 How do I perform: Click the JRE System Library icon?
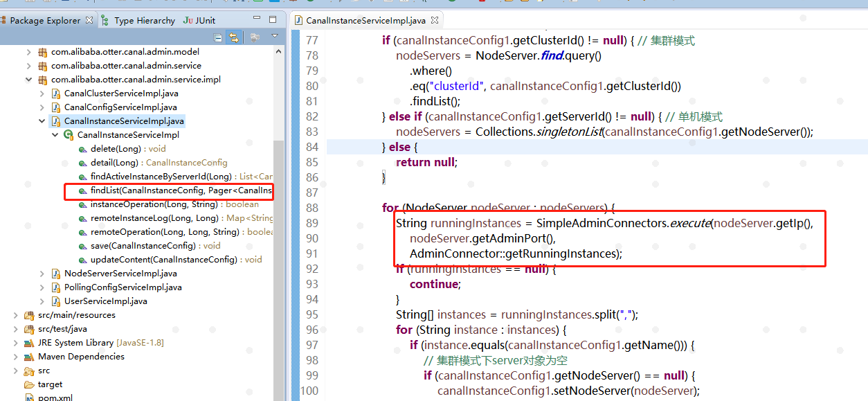pyautogui.click(x=29, y=343)
